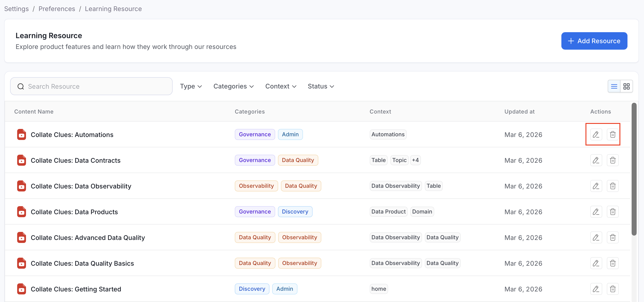Edit the Collate Clues: Data Products resource

[x=596, y=212]
